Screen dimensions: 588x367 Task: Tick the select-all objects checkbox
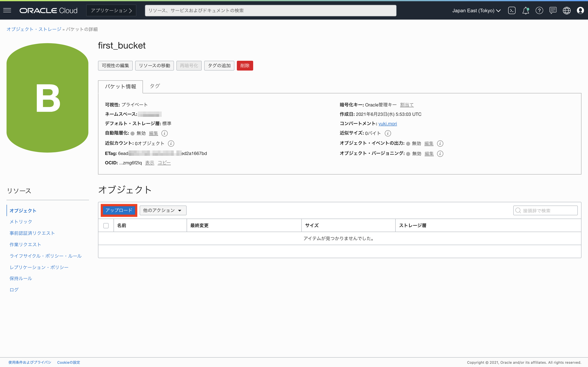point(106,226)
